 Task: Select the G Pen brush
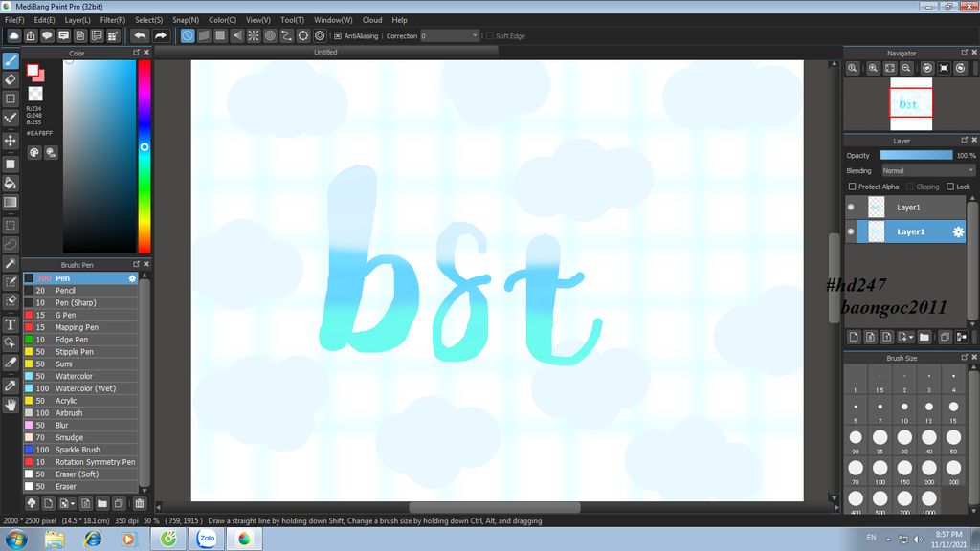coord(80,315)
